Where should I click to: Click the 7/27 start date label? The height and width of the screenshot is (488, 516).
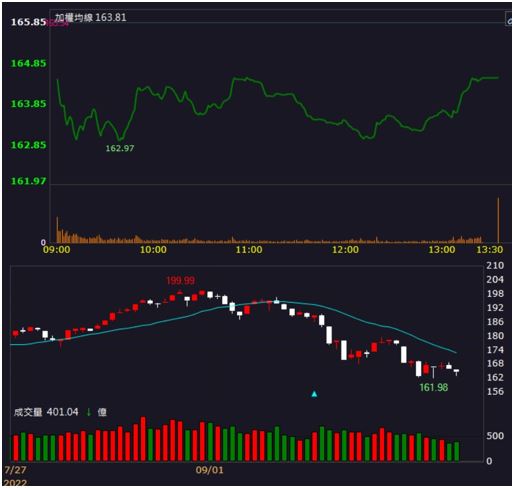(15, 470)
